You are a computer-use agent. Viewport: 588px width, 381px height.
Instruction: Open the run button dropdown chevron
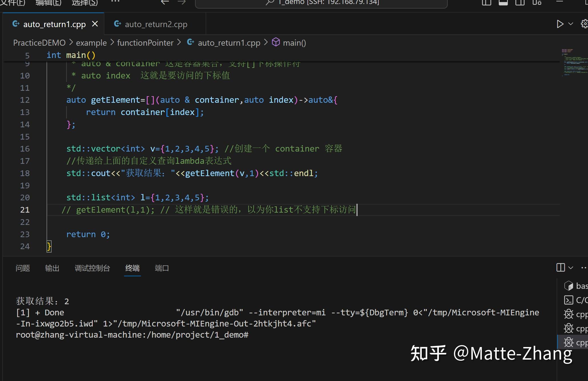tap(570, 24)
